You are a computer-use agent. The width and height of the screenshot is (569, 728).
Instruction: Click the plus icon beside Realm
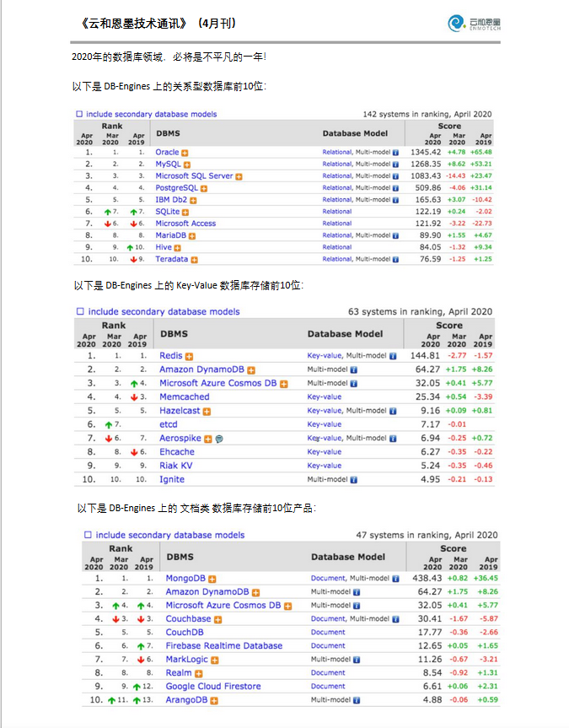[199, 674]
